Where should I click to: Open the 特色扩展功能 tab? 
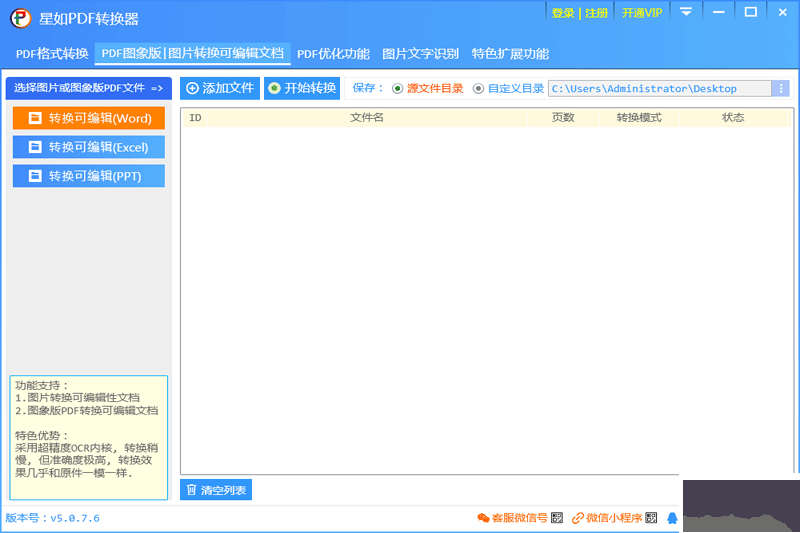coord(510,54)
